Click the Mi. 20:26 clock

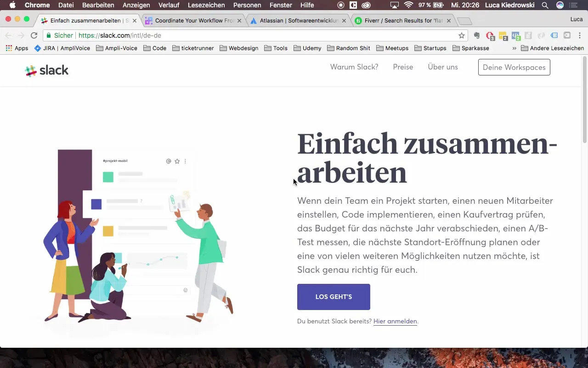click(464, 5)
